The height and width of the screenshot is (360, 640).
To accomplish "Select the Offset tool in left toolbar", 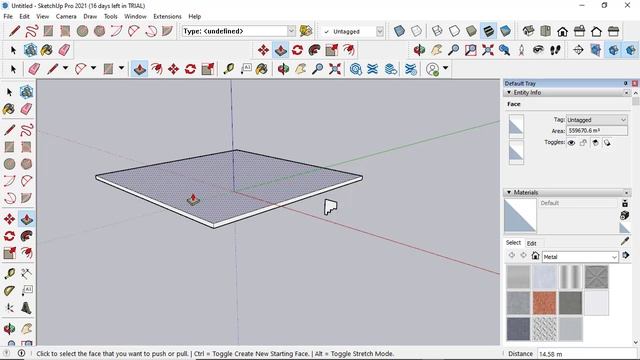I will click(x=27, y=253).
